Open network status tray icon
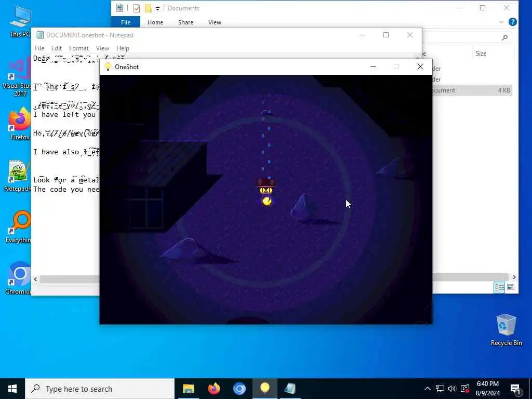This screenshot has width=532, height=399. [440, 389]
